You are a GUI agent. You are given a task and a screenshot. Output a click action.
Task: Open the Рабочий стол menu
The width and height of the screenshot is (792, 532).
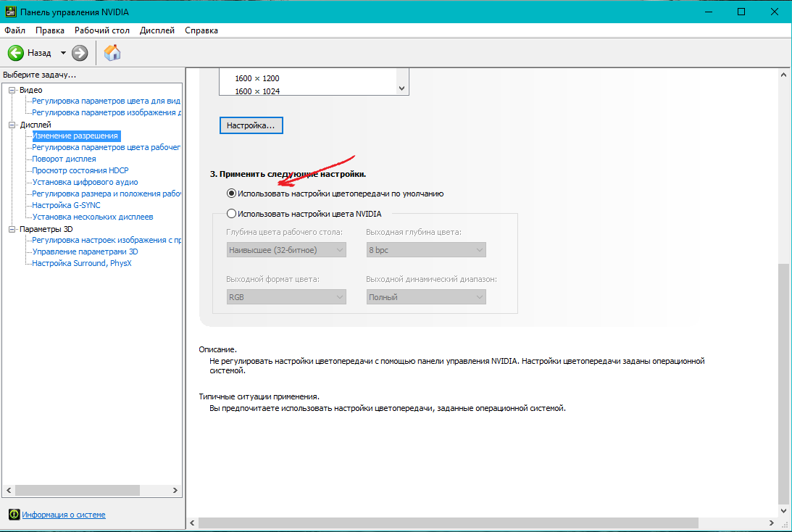tap(102, 30)
